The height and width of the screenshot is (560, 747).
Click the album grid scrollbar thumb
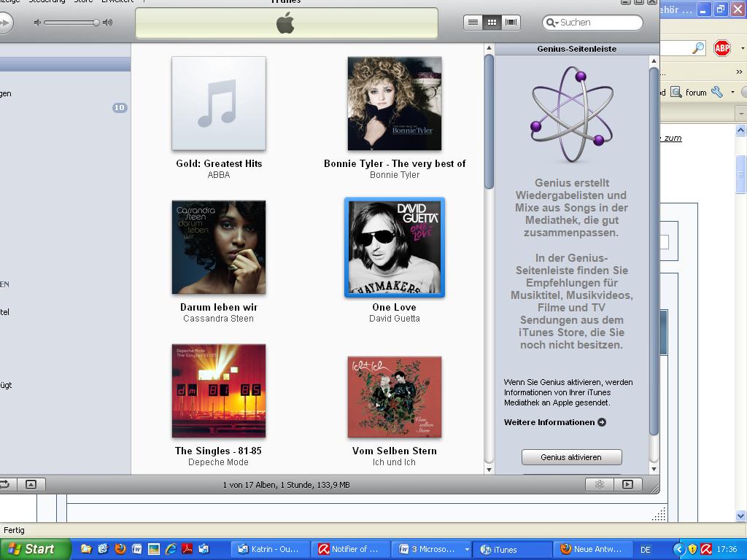coord(489,122)
